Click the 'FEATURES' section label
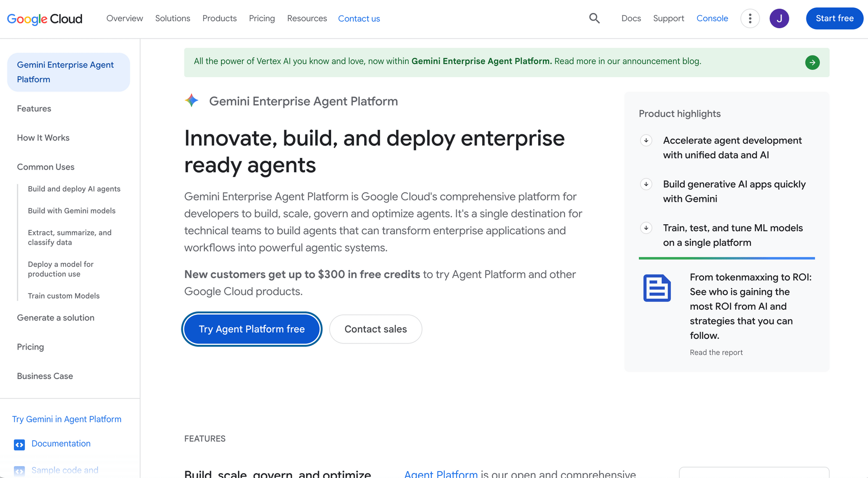Image resolution: width=868 pixels, height=478 pixels. point(205,439)
